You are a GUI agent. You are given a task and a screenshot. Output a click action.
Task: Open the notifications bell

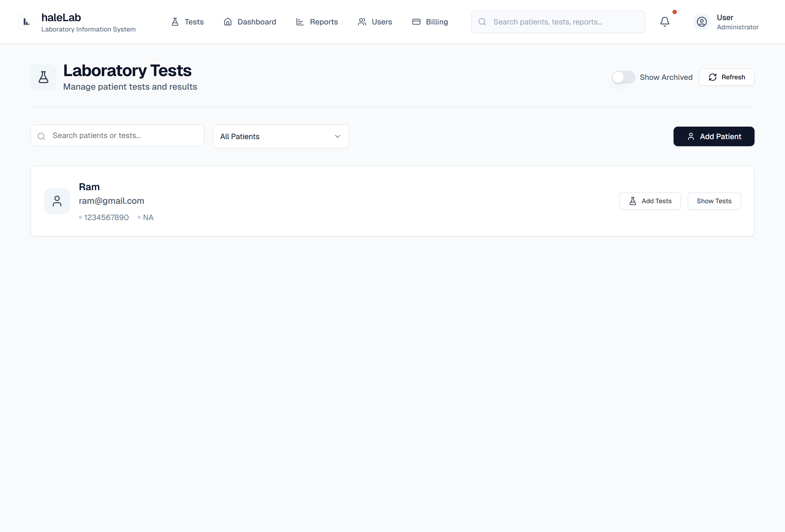point(664,22)
